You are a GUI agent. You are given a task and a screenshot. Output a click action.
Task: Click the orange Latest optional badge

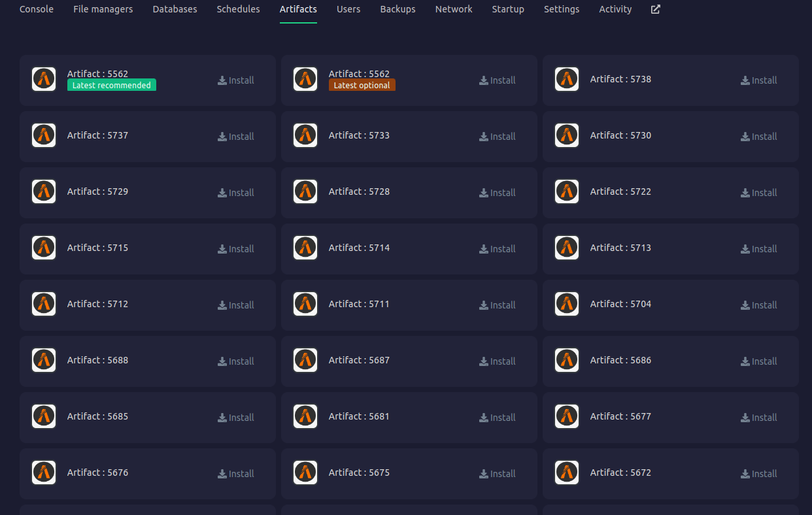[362, 85]
